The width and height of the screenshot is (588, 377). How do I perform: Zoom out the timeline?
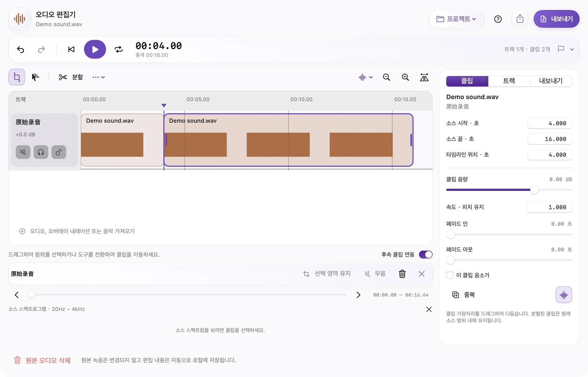(x=386, y=77)
